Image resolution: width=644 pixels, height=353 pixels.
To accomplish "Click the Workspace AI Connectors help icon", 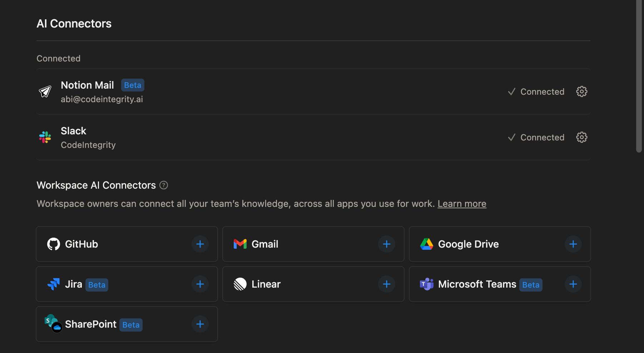I will click(x=164, y=185).
